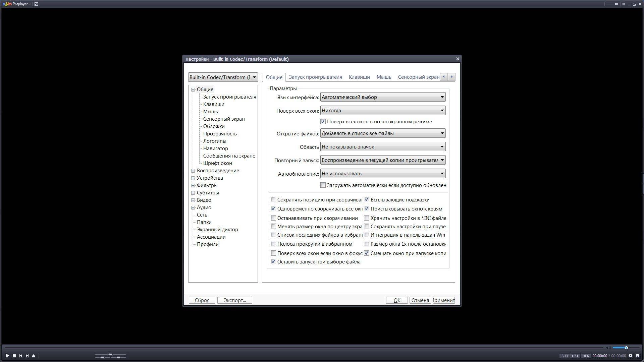Click the Stop playback button

pos(14,356)
